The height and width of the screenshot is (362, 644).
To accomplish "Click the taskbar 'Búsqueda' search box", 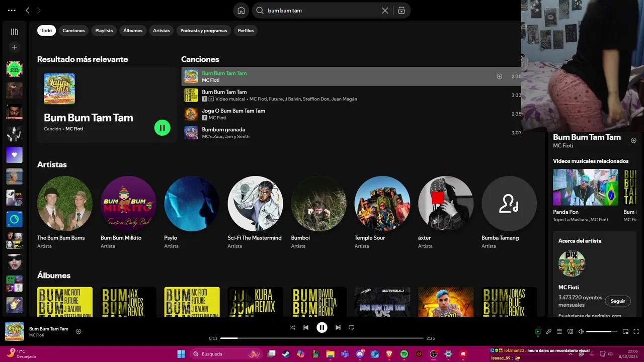I will coord(225,354).
